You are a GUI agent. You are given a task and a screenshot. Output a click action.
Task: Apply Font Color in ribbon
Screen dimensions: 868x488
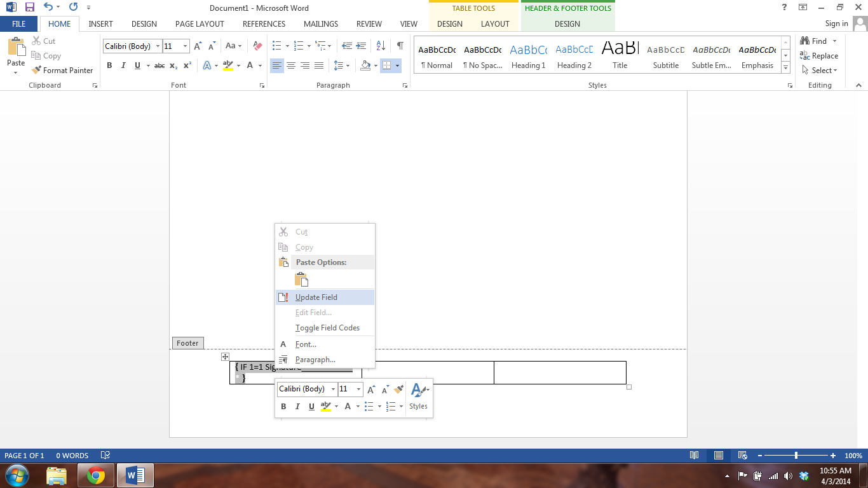250,65
